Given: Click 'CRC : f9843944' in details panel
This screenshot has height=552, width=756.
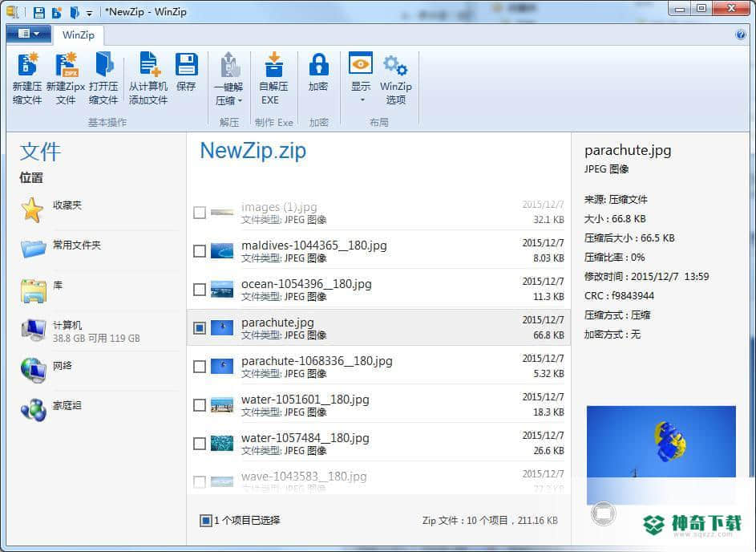Looking at the screenshot, I should [x=619, y=296].
